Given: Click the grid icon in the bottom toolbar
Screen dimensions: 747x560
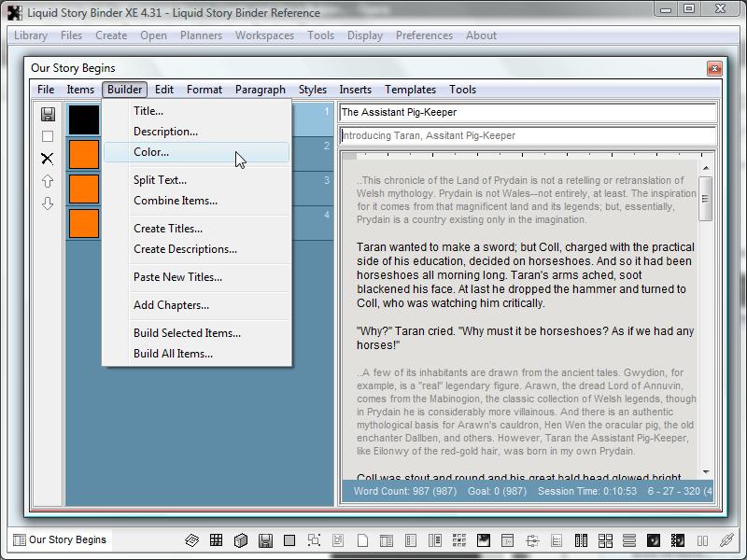Looking at the screenshot, I should tap(216, 540).
